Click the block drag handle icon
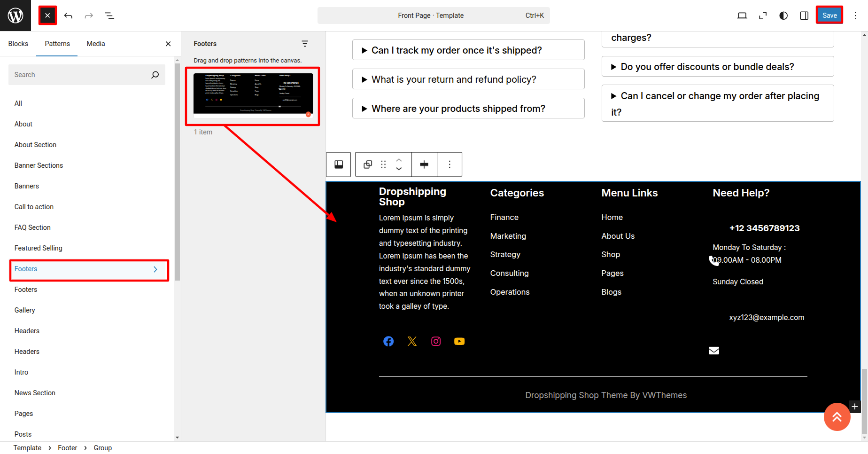The image size is (868, 454). [x=383, y=164]
